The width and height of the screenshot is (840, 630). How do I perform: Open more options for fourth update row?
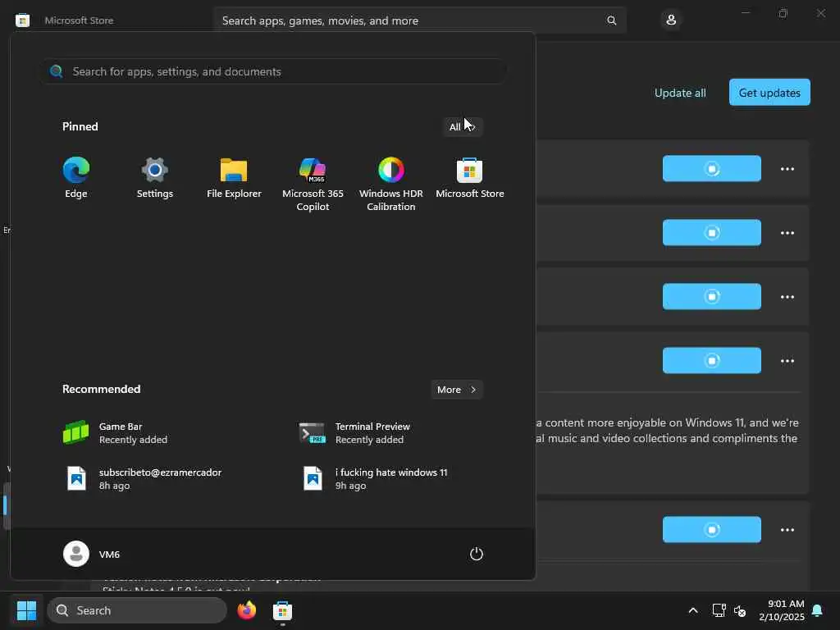pyautogui.click(x=787, y=361)
